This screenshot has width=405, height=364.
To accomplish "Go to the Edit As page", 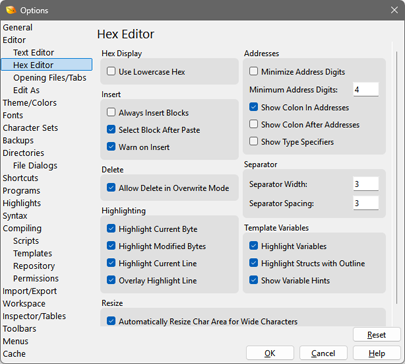I will pyautogui.click(x=26, y=90).
